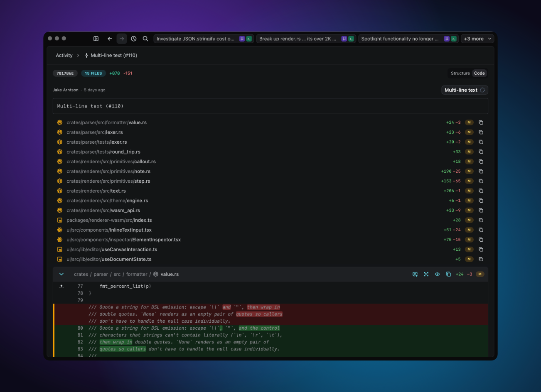Image resolution: width=541 pixels, height=392 pixels.
Task: Open the +3 more tabs dropdown
Action: 477,39
